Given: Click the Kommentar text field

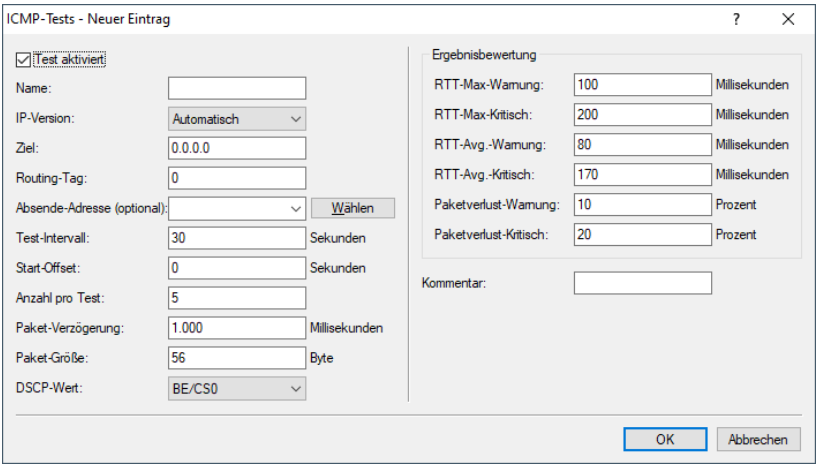Looking at the screenshot, I should point(642,284).
